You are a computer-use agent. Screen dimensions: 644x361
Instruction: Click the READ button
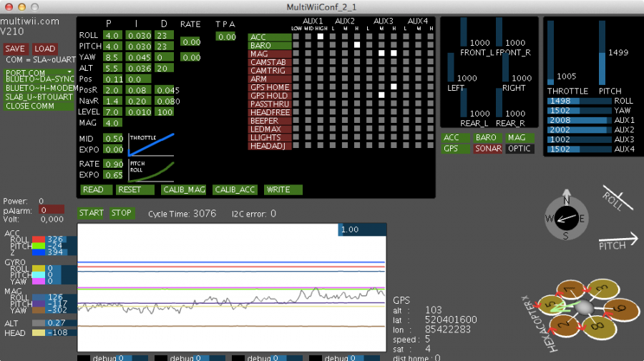tap(96, 189)
